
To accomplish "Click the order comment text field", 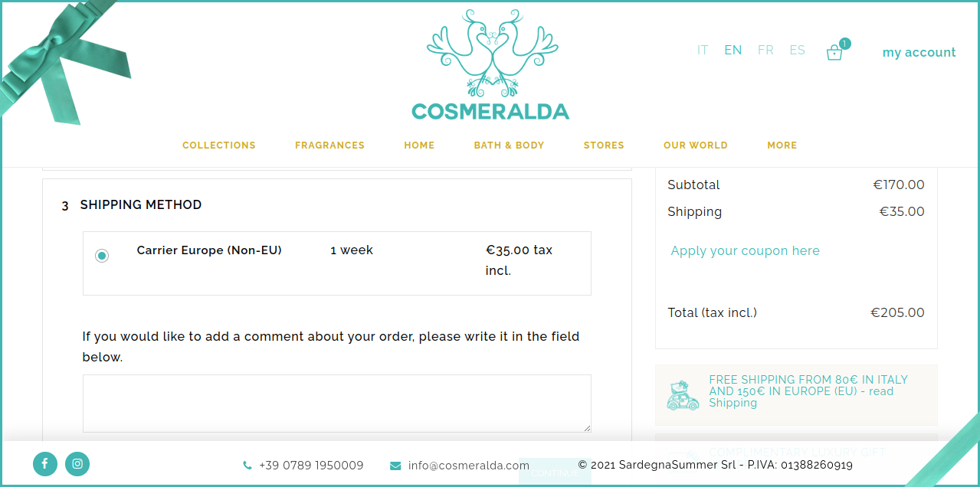I will pyautogui.click(x=336, y=403).
